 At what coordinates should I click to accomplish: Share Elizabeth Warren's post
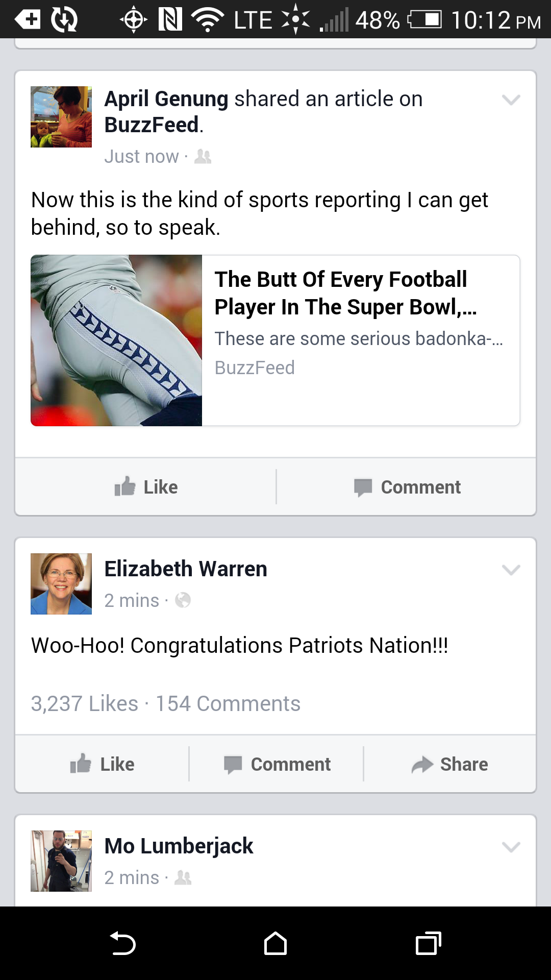coord(450,764)
